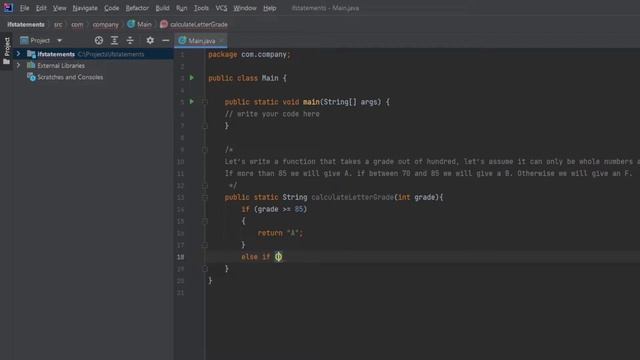
Task: Click the Scratches and Consoles icon
Action: 31,77
